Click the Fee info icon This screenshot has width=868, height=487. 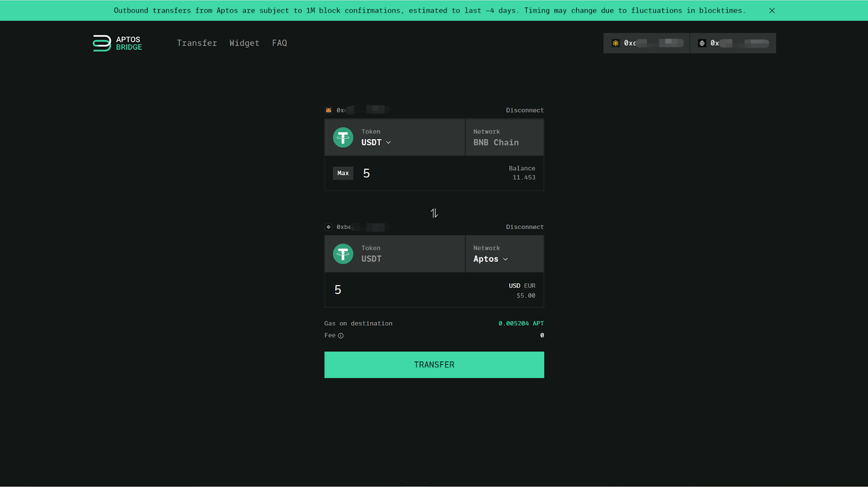[x=341, y=336]
